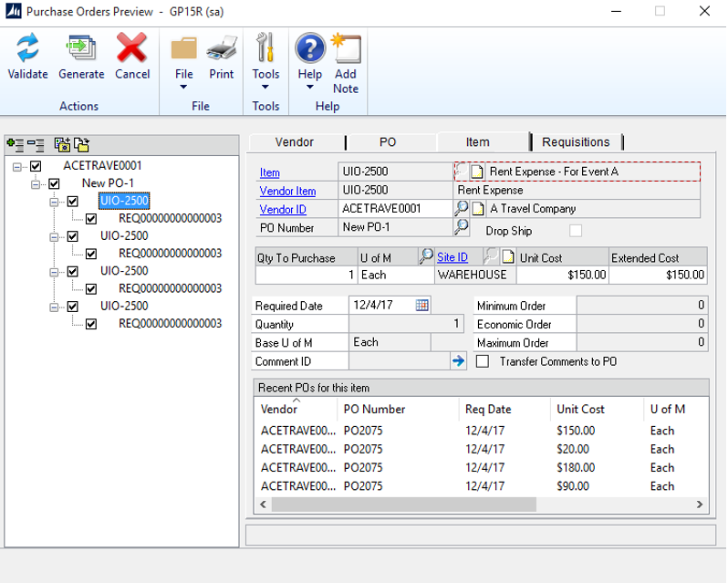This screenshot has height=583, width=728.
Task: Click the Generate purchase orders icon
Action: pyautogui.click(x=81, y=47)
